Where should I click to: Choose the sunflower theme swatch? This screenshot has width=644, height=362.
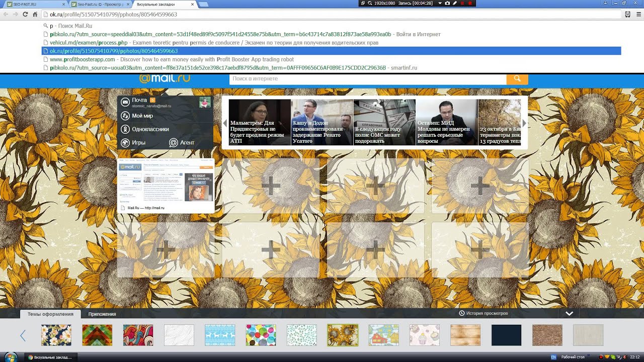coord(343,335)
